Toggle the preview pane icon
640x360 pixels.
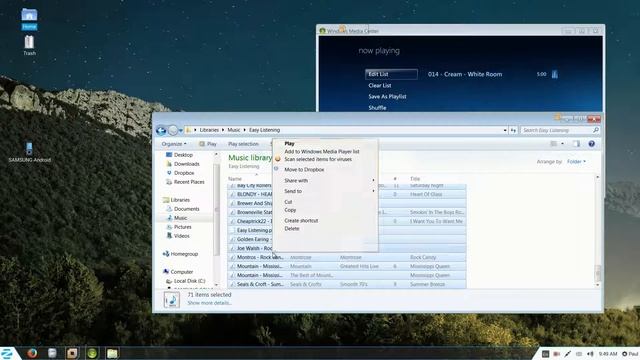click(576, 144)
